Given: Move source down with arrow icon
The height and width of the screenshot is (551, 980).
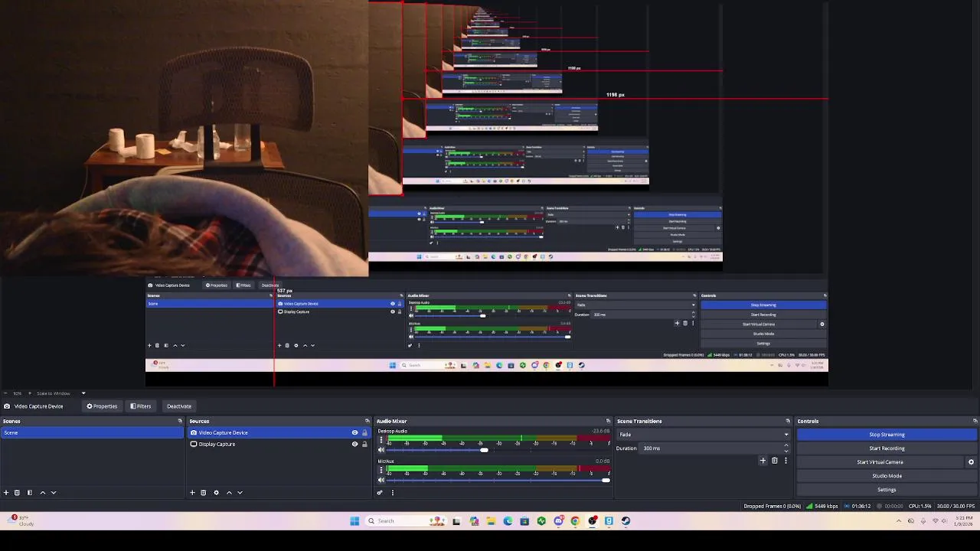Looking at the screenshot, I should [x=240, y=493].
